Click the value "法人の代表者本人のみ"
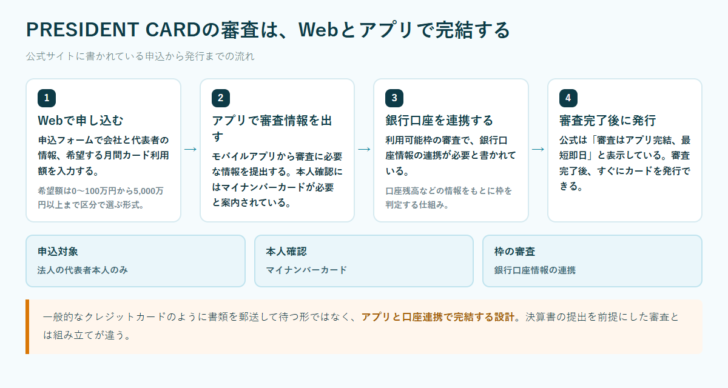Screen dimensions: 728x388 [83, 270]
